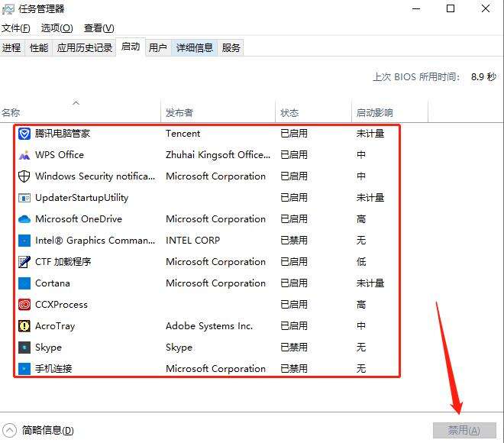Select the AcroTray entry name

55,326
